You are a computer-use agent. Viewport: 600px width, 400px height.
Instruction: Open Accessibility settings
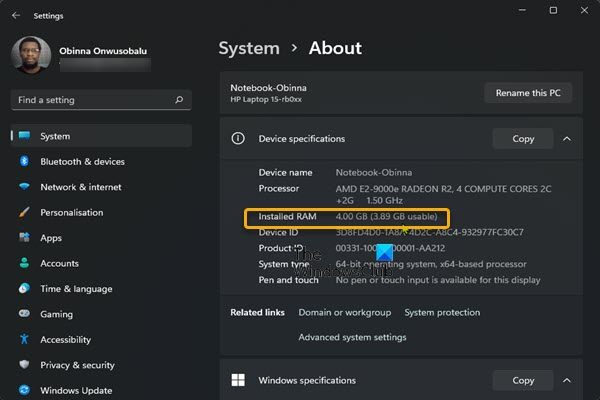click(x=101, y=340)
